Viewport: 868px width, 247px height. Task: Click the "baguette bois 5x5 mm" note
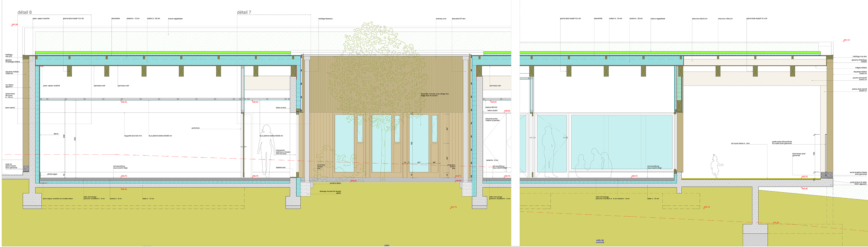[x=133, y=136]
